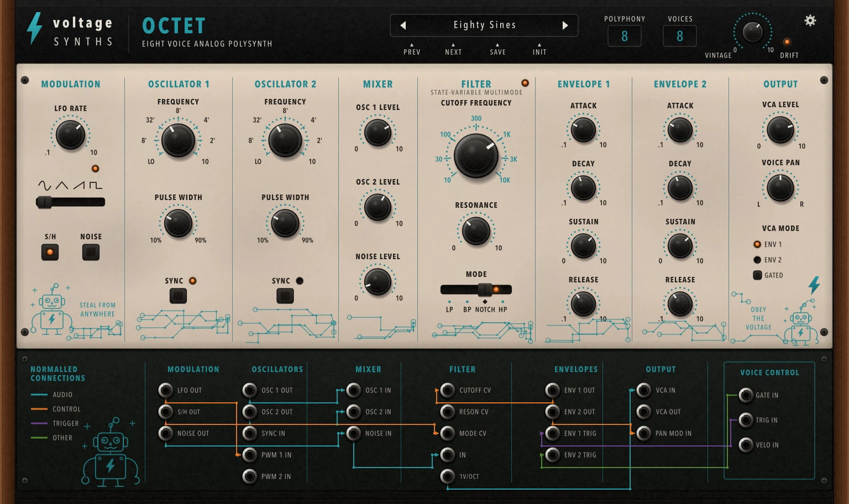849x504 pixels.
Task: Click the Voltage Synths lightning logo
Action: [34, 28]
